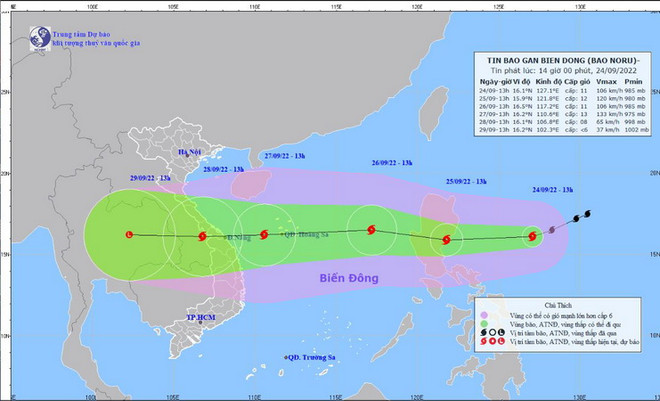Screen dimensions: 660x401
Task: Click the national weather forecast center logo
Action: point(40,36)
